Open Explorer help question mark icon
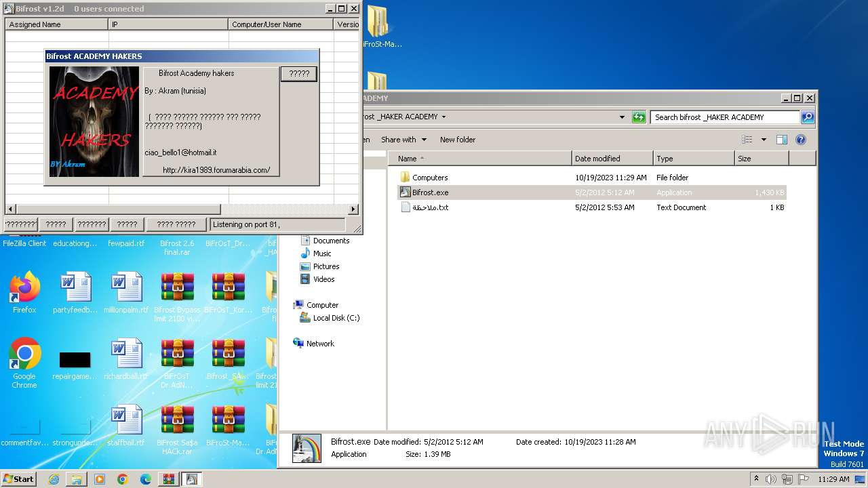 coord(800,140)
